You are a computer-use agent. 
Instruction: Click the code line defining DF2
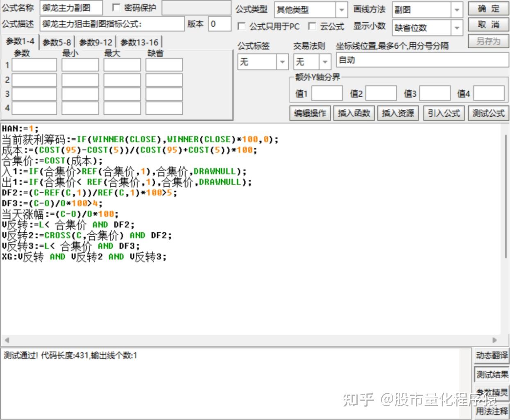click(x=90, y=193)
